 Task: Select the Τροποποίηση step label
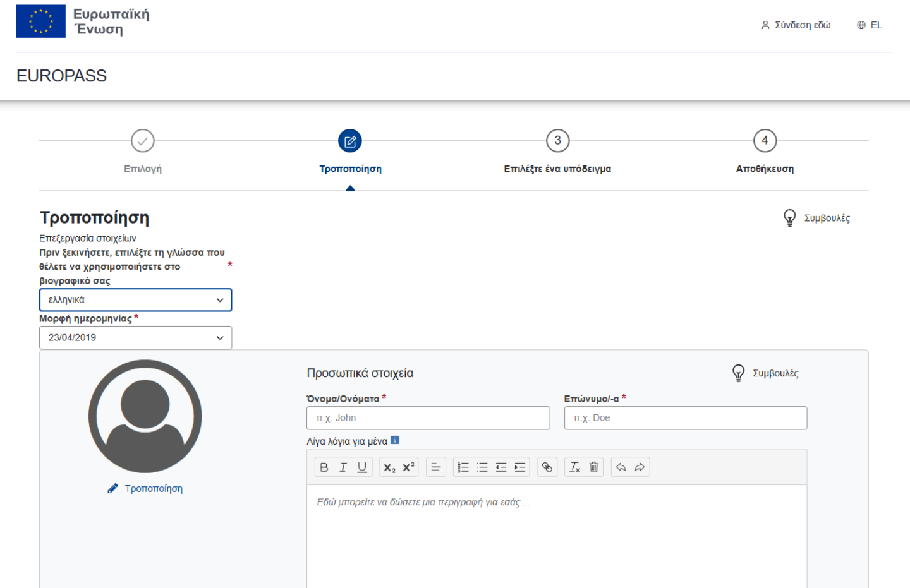pos(351,169)
